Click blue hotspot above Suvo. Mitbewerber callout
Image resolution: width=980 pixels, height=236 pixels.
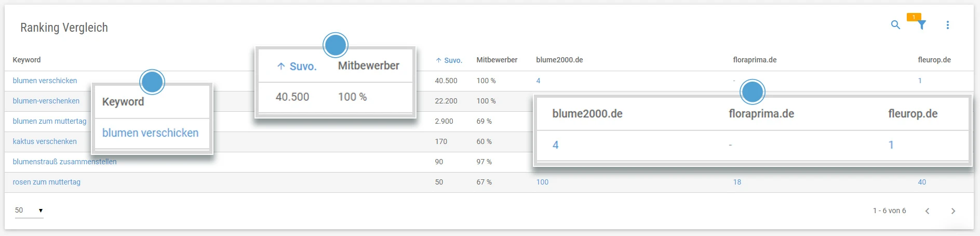tap(335, 45)
